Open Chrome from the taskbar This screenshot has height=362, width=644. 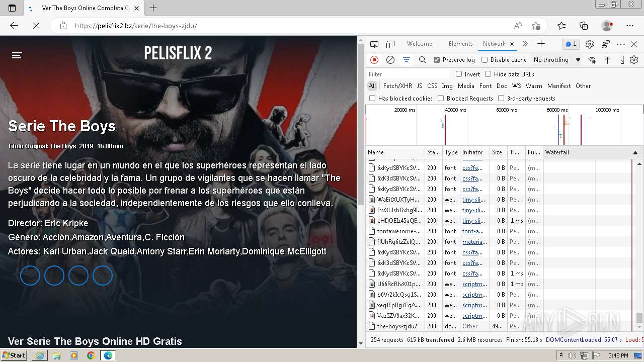pyautogui.click(x=91, y=355)
